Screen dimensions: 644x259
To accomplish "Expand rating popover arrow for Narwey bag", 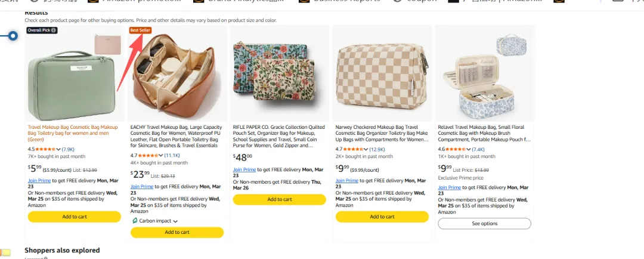I will click(x=367, y=149).
